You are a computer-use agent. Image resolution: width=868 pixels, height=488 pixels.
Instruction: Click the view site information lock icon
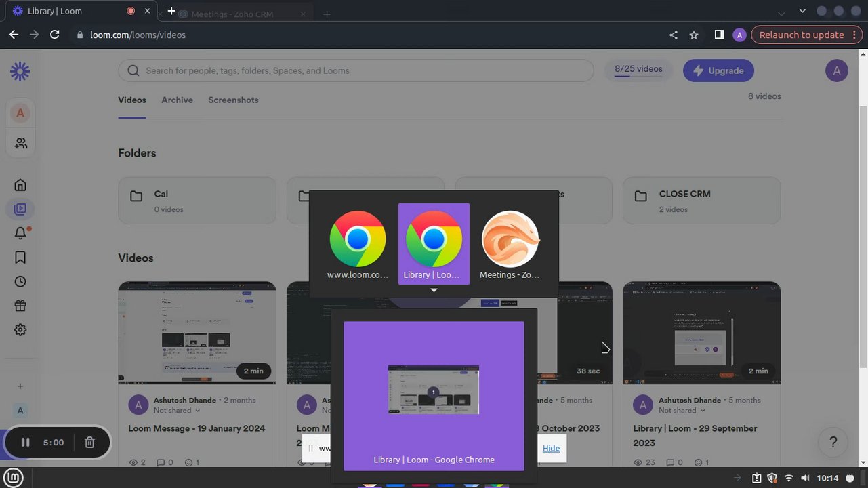(x=80, y=35)
